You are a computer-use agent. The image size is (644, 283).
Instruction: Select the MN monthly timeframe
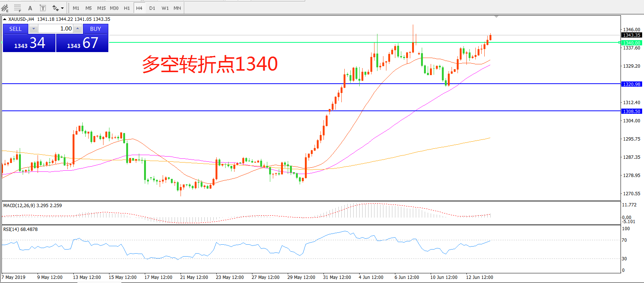pos(177,8)
